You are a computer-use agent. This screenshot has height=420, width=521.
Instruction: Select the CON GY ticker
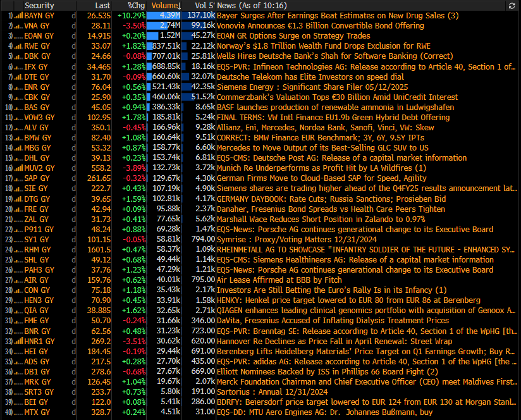37,290
